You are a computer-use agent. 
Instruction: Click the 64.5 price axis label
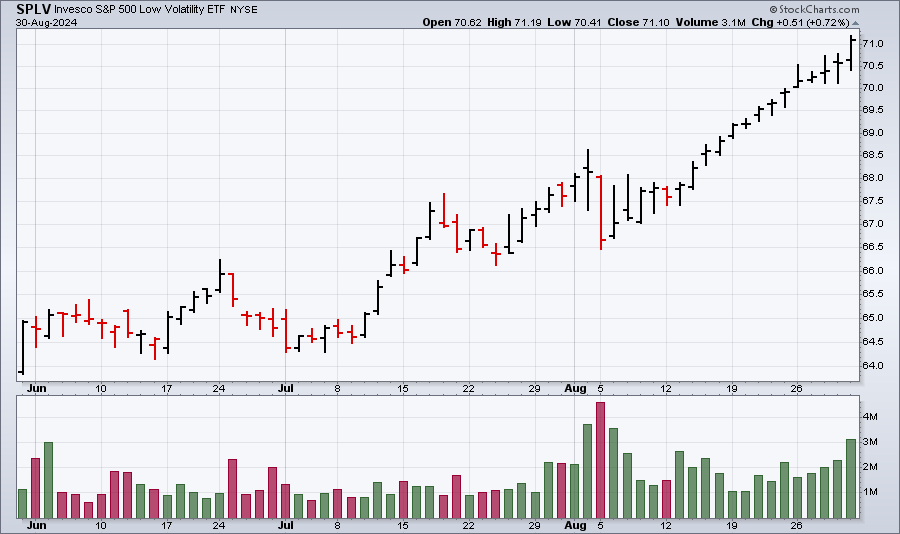tap(872, 342)
